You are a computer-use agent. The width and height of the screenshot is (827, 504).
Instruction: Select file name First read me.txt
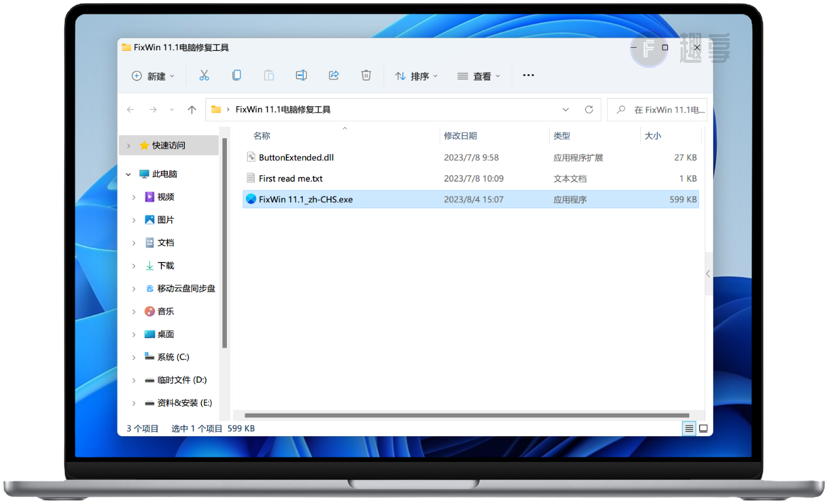[290, 178]
